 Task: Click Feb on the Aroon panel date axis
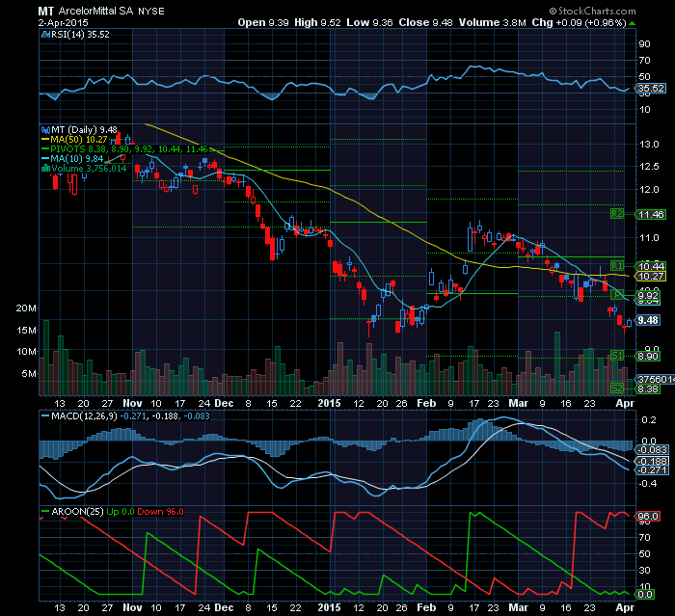pos(426,607)
